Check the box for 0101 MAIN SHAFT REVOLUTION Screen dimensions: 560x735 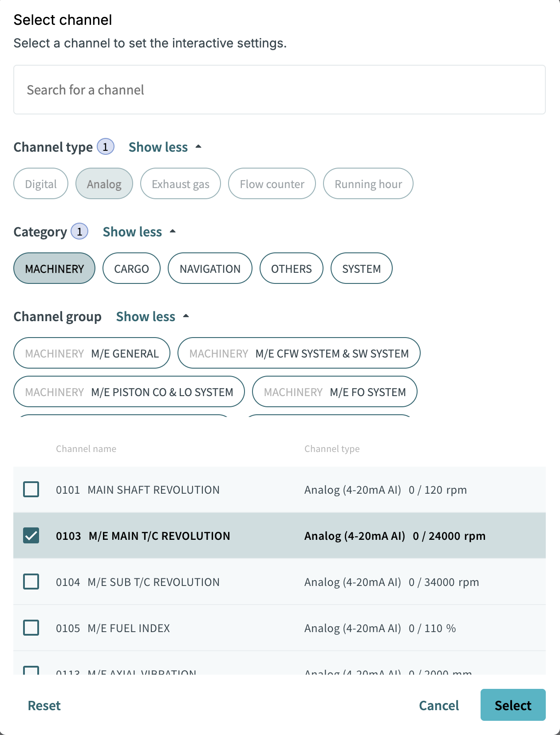31,490
